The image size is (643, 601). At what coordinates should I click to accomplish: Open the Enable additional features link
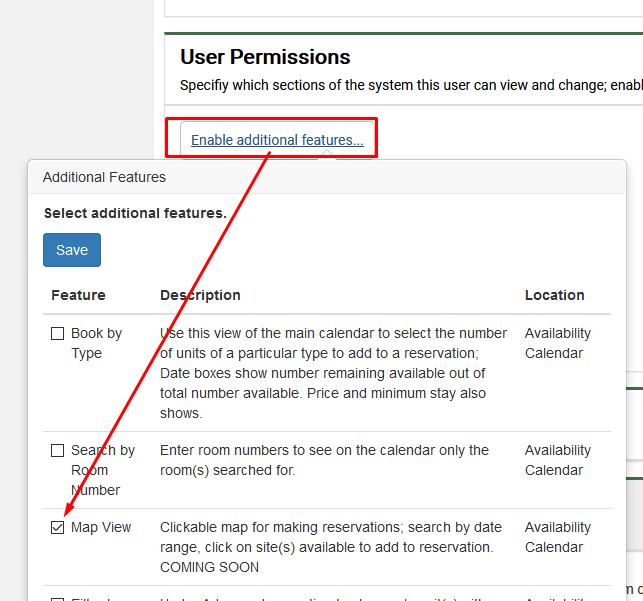click(x=277, y=140)
